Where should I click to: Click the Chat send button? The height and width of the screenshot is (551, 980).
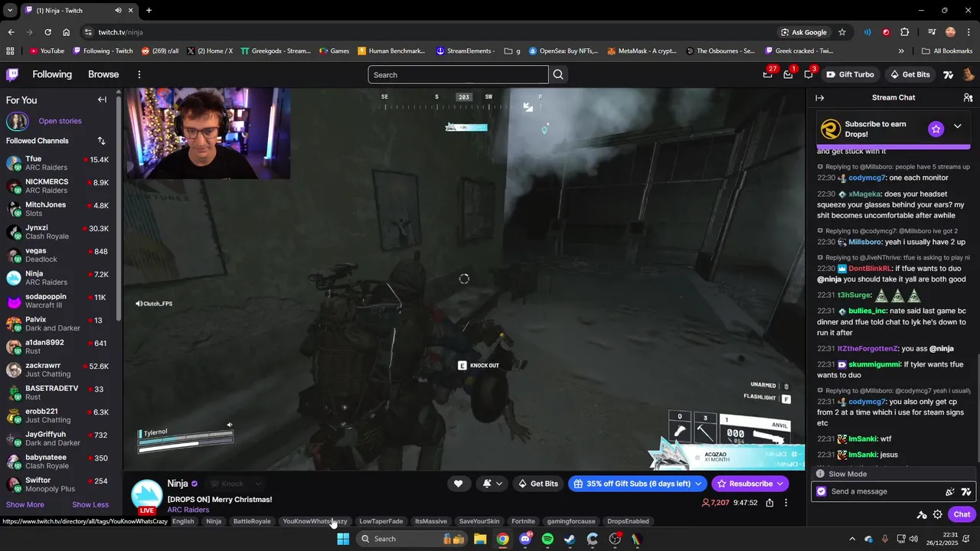pos(962,514)
